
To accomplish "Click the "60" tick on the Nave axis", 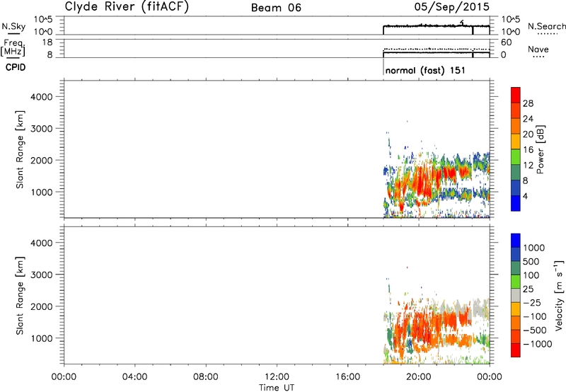I will click(x=506, y=42).
